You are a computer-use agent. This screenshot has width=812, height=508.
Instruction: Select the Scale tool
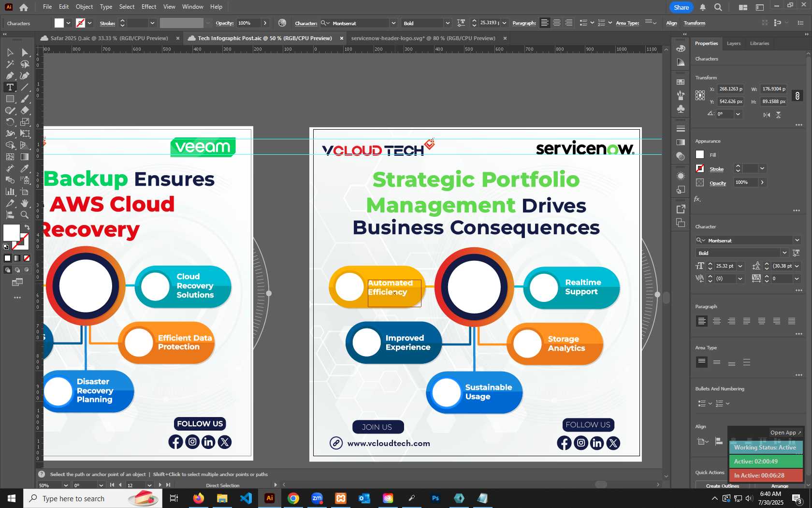click(25, 122)
